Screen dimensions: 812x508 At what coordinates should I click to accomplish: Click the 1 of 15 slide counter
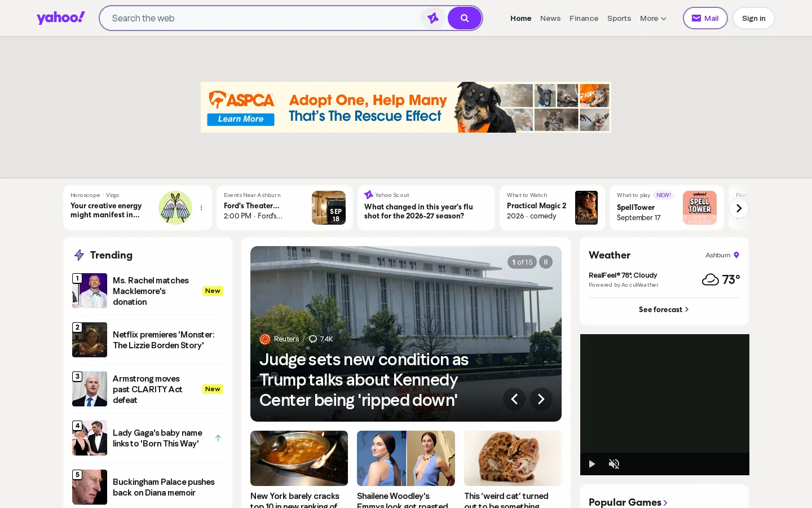click(x=522, y=262)
